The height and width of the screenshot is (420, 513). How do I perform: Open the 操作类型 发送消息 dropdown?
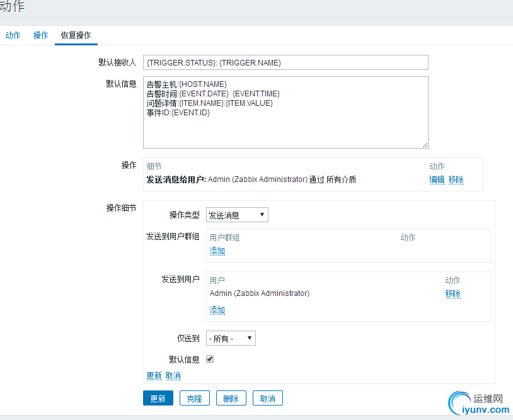tap(237, 215)
